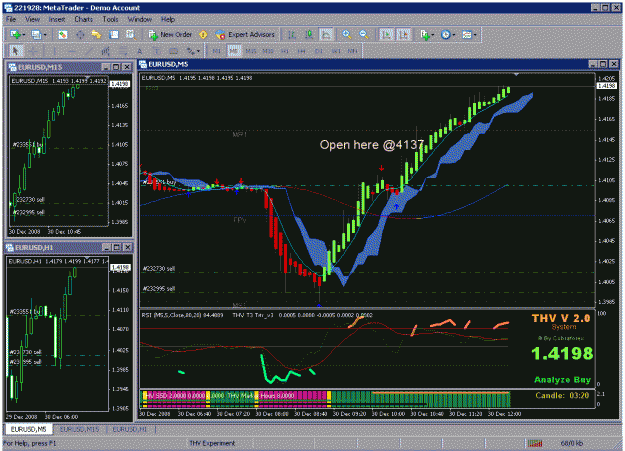Open the Charts menu
The width and height of the screenshot is (625, 451).
[83, 19]
